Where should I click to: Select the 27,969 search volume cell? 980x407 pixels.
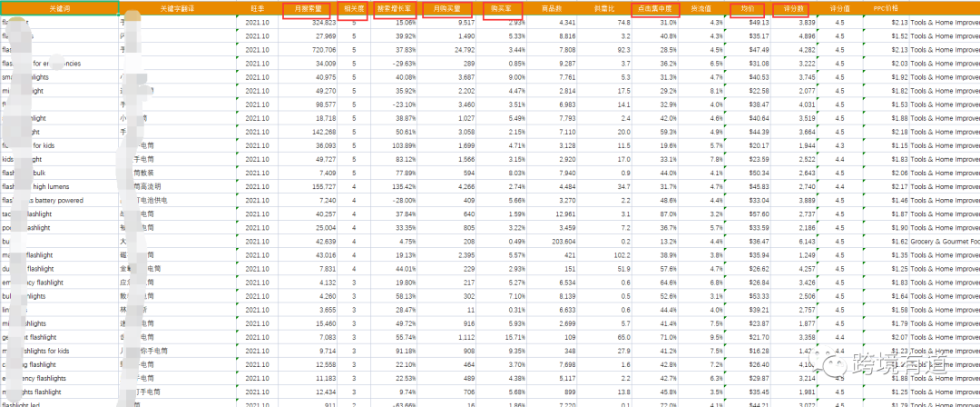(308, 36)
